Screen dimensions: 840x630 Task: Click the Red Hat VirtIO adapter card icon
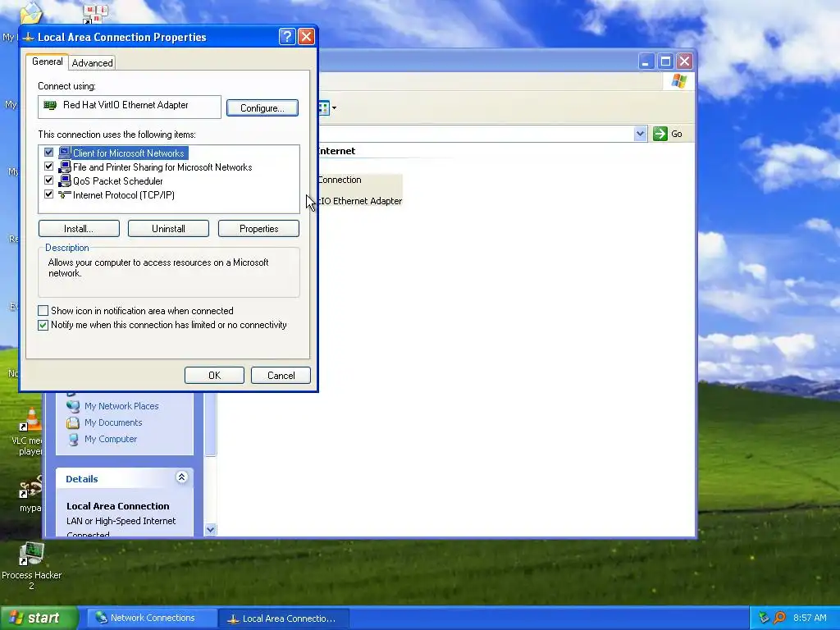(x=50, y=105)
